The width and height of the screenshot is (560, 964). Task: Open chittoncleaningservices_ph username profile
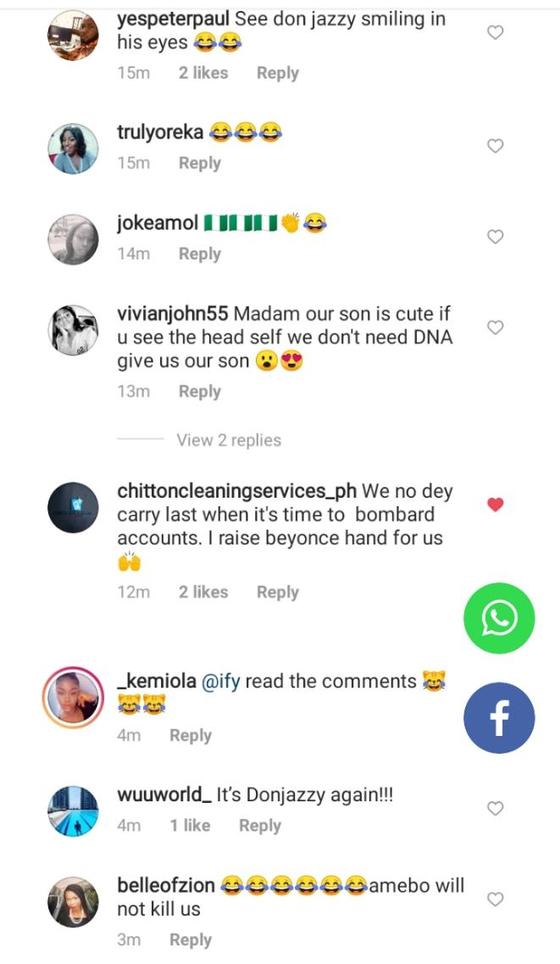tap(237, 491)
